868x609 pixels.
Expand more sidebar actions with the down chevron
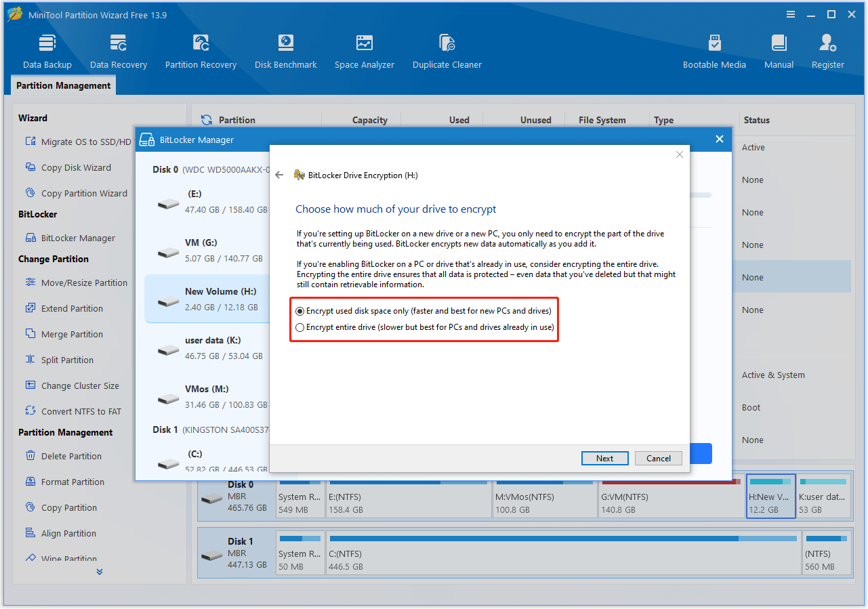coord(100,572)
